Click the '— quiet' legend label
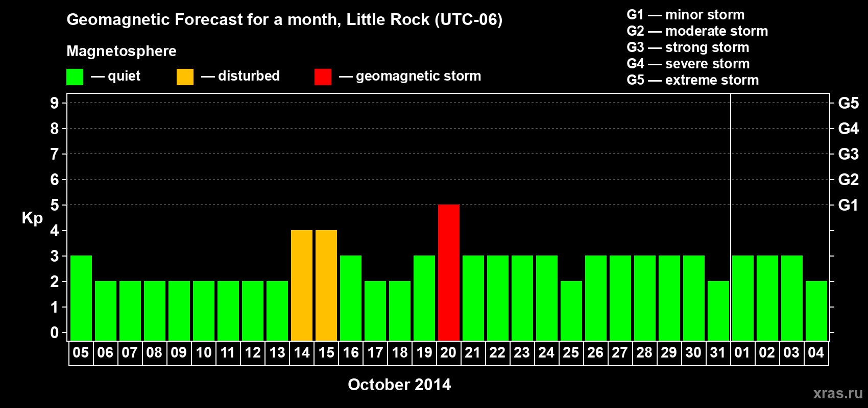The width and height of the screenshot is (868, 408). point(116,76)
